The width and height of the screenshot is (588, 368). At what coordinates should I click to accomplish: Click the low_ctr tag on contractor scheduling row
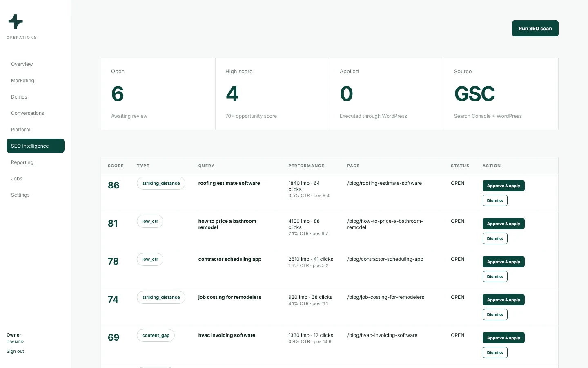tap(150, 260)
